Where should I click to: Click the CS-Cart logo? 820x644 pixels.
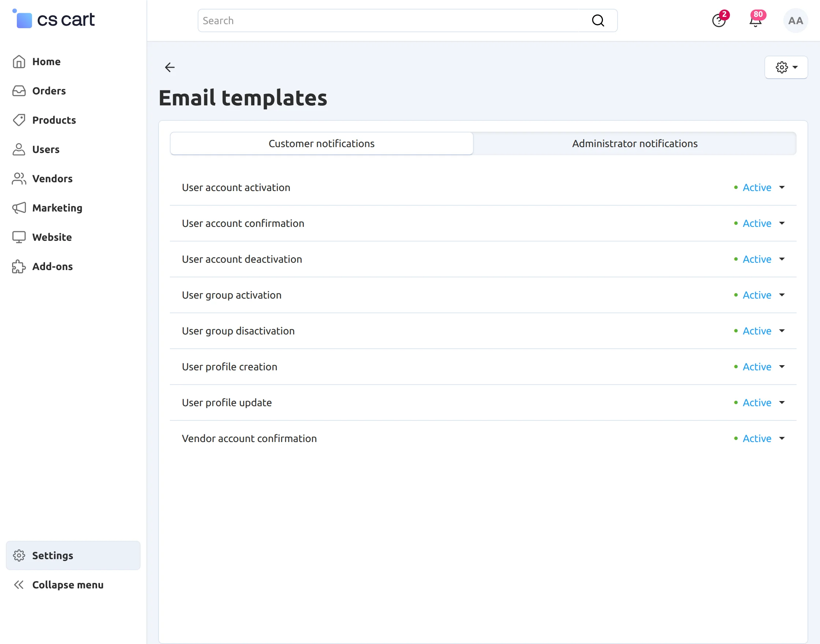pyautogui.click(x=53, y=19)
